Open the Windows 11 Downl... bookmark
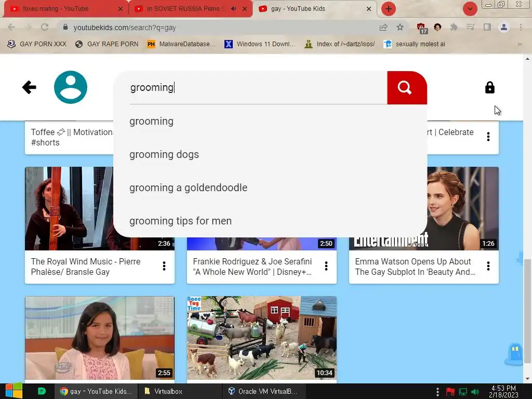The height and width of the screenshot is (399, 532). pos(261,44)
